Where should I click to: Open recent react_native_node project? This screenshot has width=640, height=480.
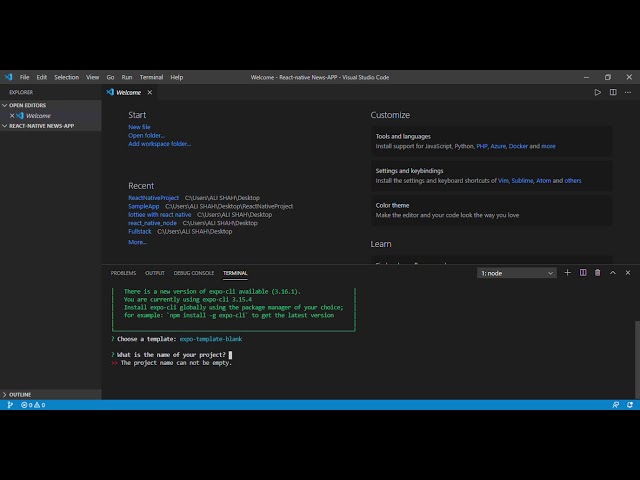coord(152,223)
